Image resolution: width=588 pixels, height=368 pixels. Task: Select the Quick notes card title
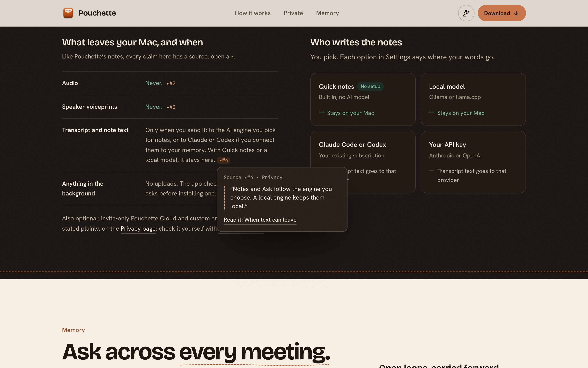coord(336,86)
